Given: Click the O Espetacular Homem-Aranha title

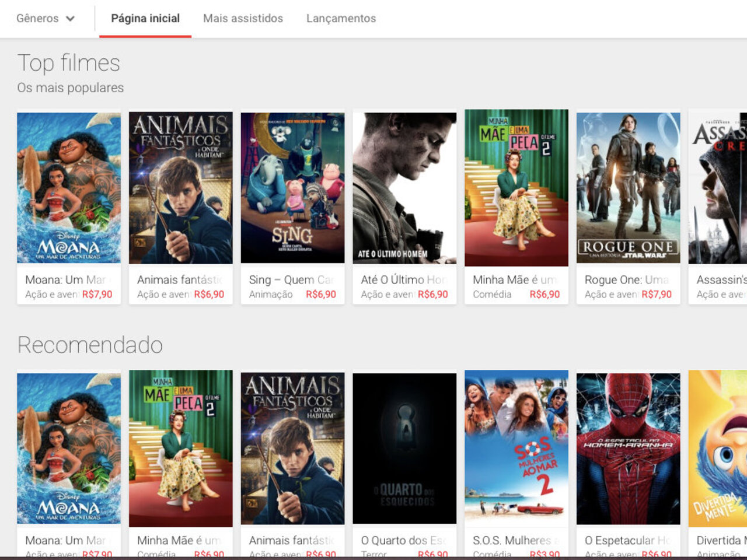Looking at the screenshot, I should 627,540.
